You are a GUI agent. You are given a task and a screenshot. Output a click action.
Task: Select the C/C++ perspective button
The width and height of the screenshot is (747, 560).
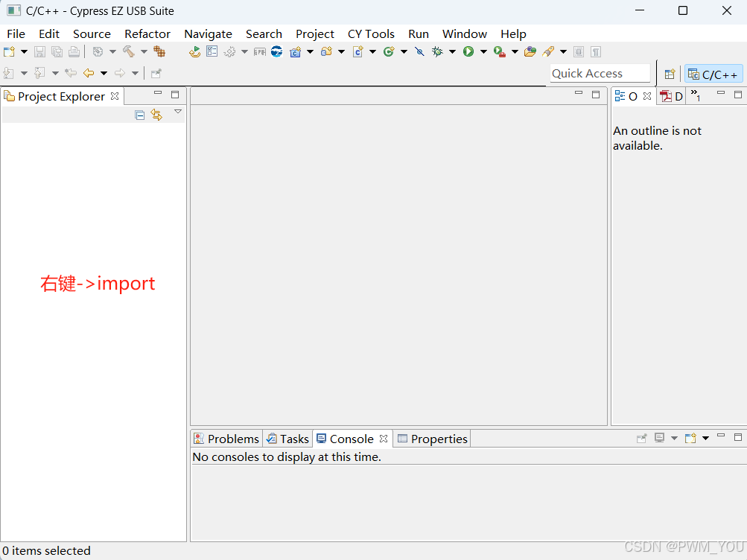(x=713, y=74)
